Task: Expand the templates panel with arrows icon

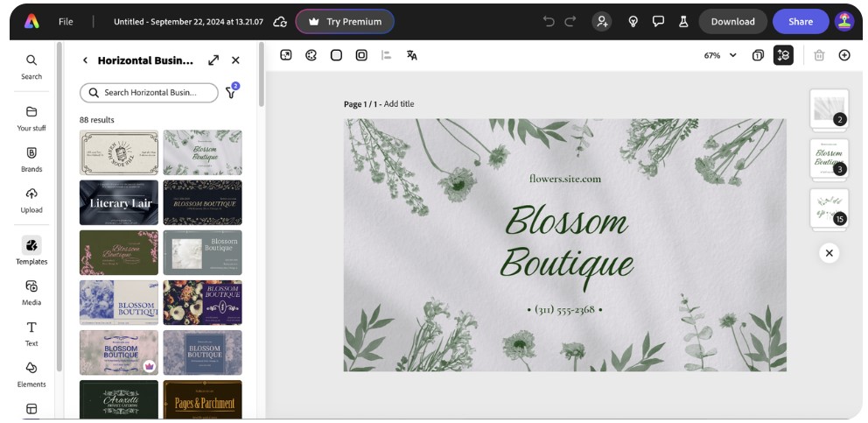Action: click(x=213, y=60)
